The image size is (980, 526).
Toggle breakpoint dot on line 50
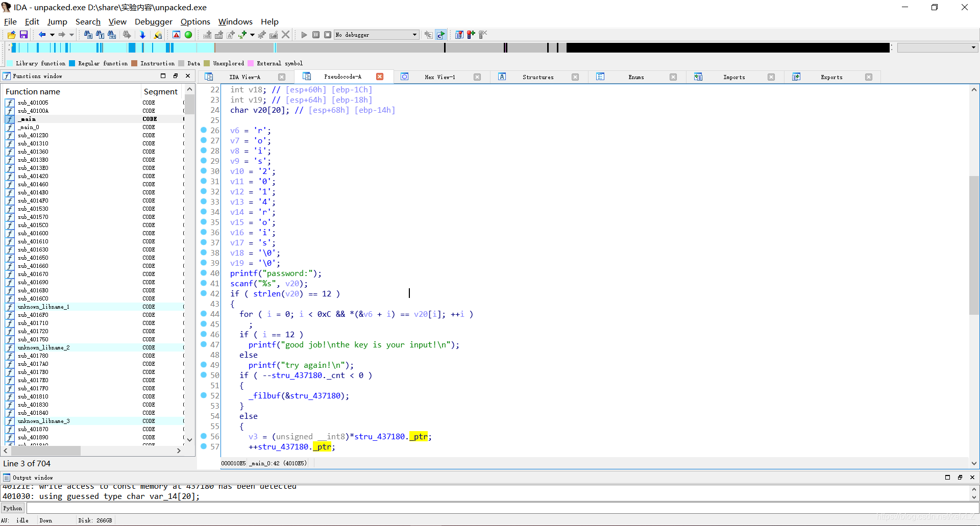pyautogui.click(x=204, y=375)
